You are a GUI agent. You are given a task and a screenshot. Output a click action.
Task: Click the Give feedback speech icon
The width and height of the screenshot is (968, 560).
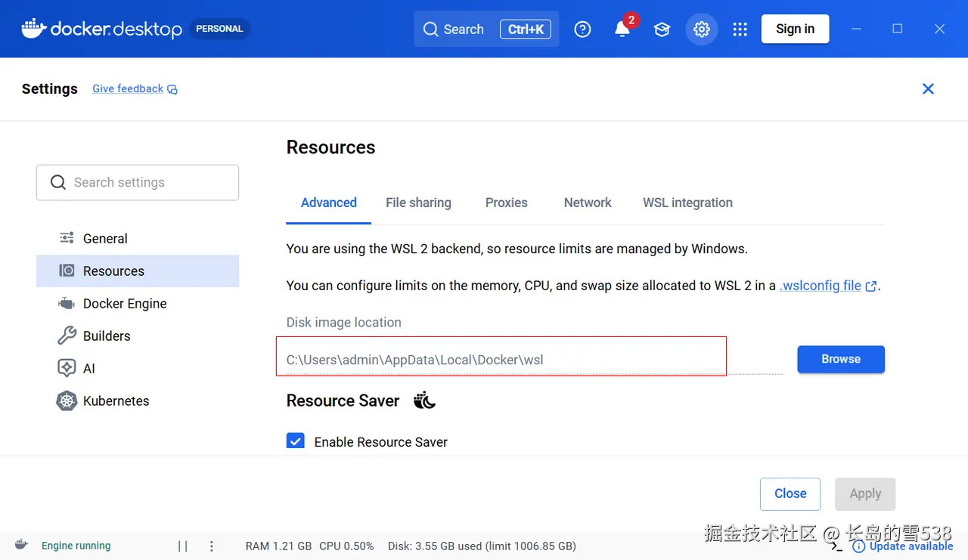[172, 89]
